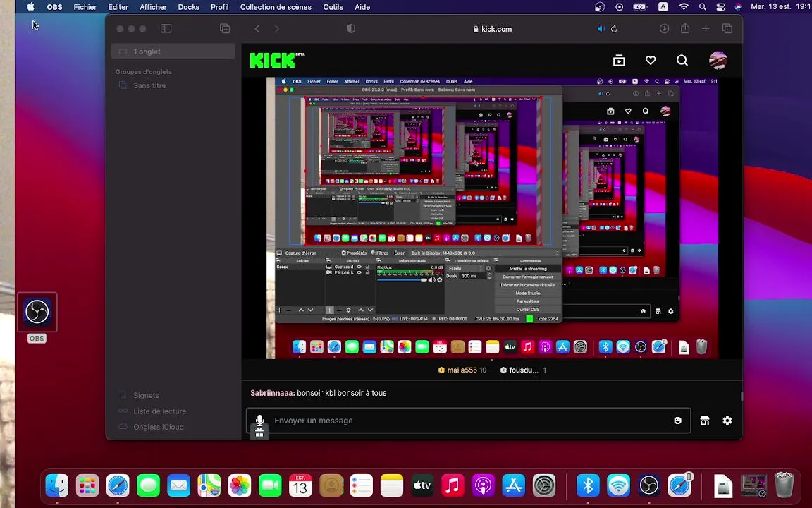Open the Profil menu

pos(220,7)
